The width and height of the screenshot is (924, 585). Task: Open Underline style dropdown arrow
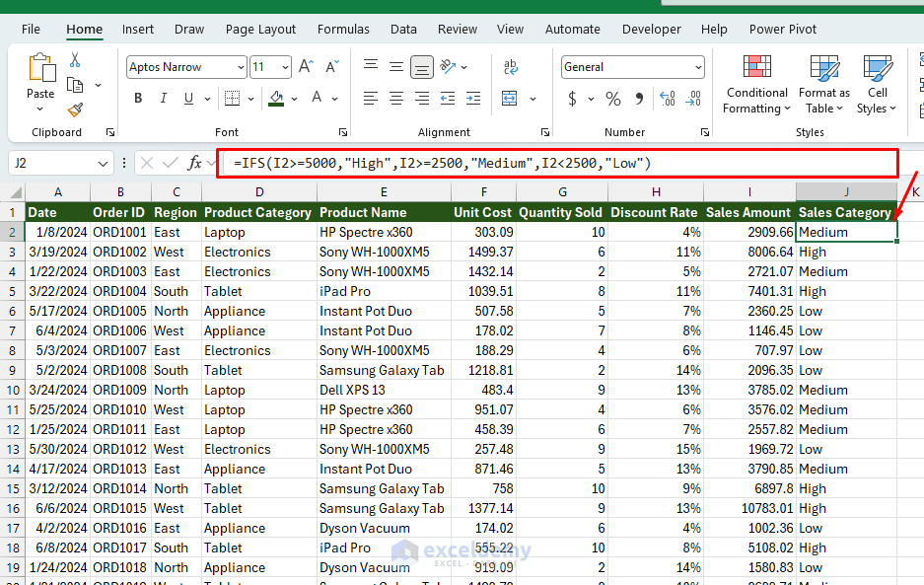[x=207, y=99]
